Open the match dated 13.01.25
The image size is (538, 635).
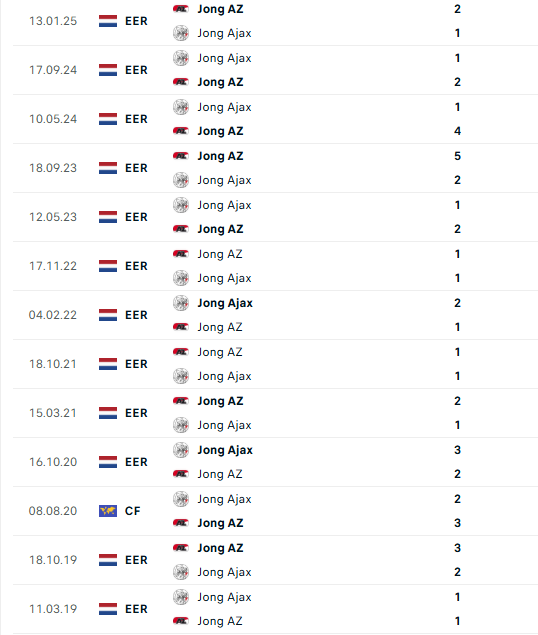coord(275,21)
